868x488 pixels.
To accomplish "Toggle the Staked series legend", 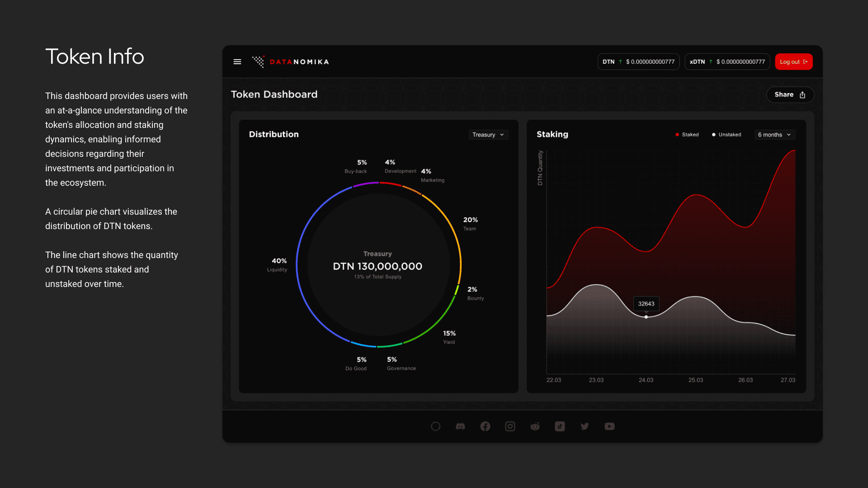I will (687, 135).
